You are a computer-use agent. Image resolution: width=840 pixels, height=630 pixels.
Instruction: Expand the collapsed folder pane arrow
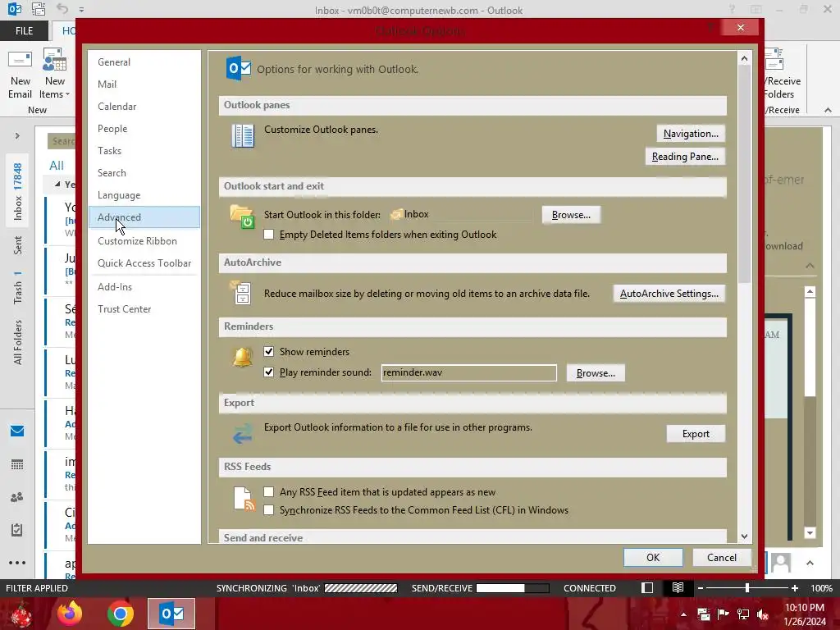point(17,136)
